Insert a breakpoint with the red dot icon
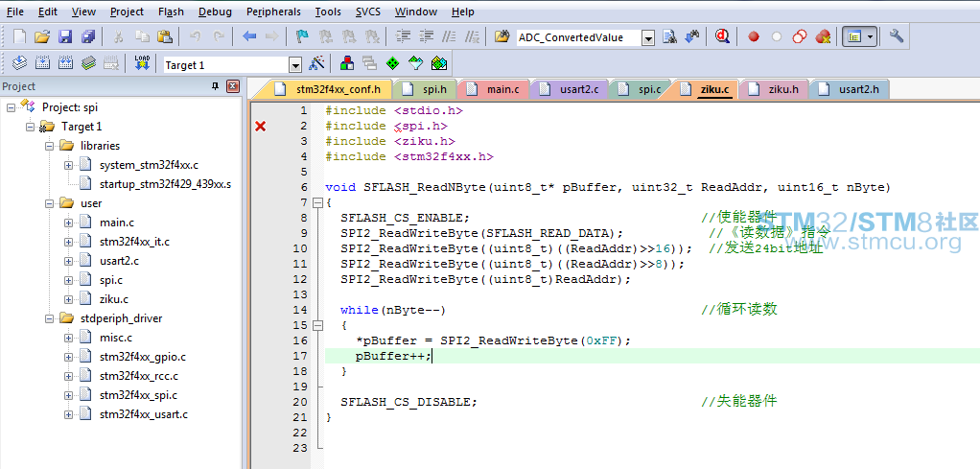The width and height of the screenshot is (980, 469). 754,36
